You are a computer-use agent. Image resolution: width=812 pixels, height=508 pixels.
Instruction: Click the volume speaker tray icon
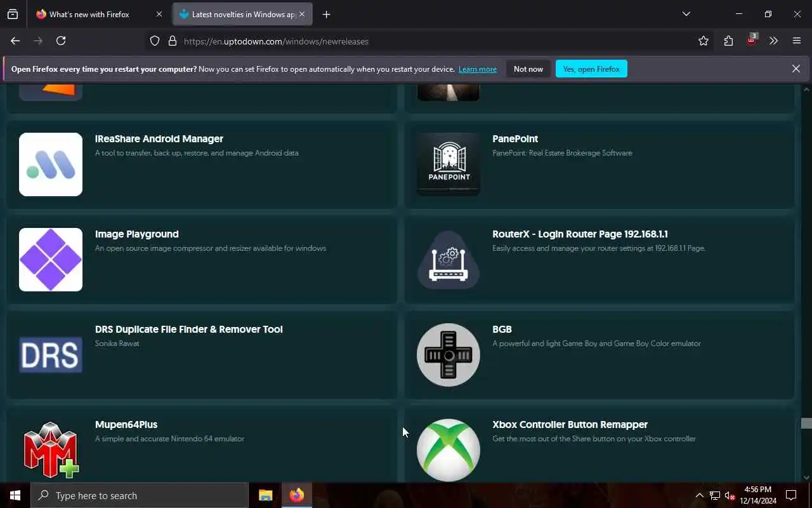click(x=730, y=496)
